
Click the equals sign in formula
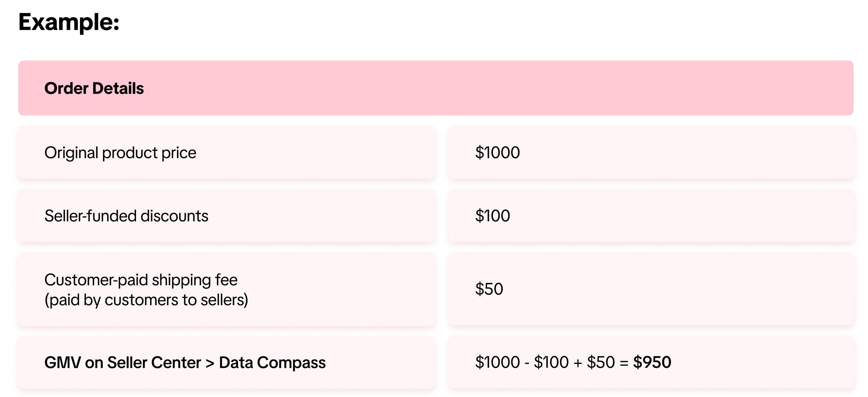coord(624,363)
